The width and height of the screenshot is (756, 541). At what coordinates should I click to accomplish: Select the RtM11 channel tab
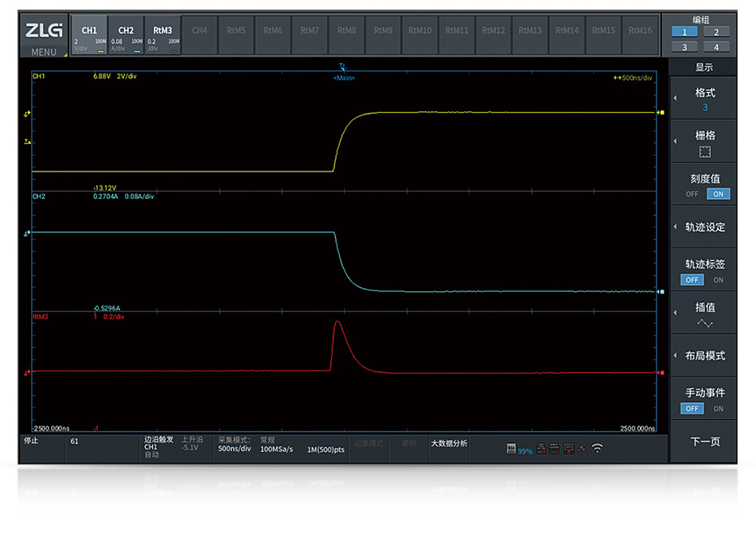pyautogui.click(x=456, y=35)
